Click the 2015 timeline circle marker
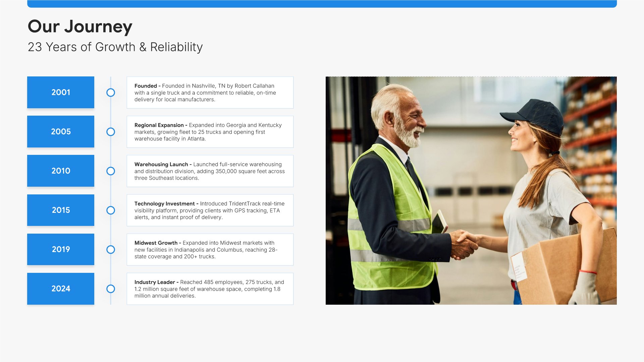 tap(111, 210)
